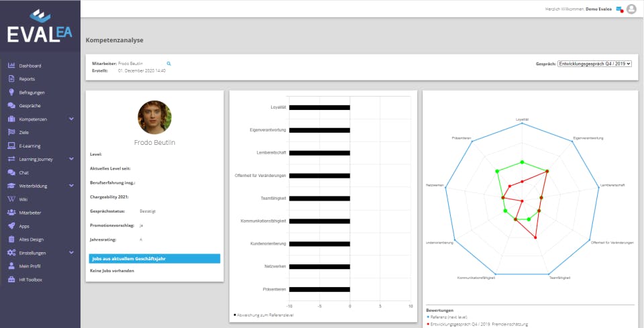Click the Kompetenzen books icon

11,119
